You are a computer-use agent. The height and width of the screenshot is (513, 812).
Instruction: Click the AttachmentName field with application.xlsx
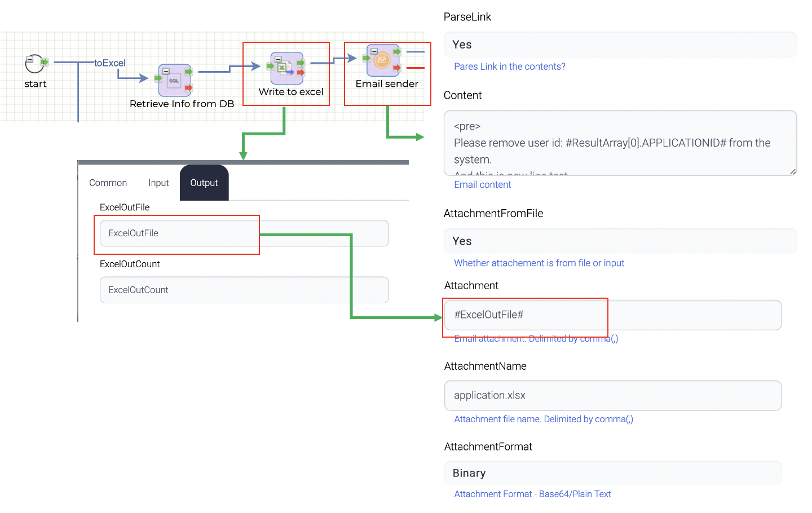pos(613,395)
